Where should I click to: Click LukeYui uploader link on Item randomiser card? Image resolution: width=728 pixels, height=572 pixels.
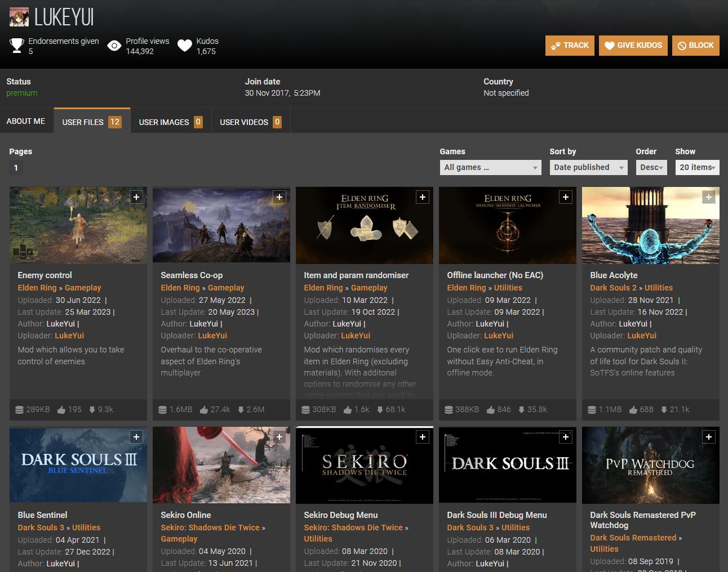356,336
